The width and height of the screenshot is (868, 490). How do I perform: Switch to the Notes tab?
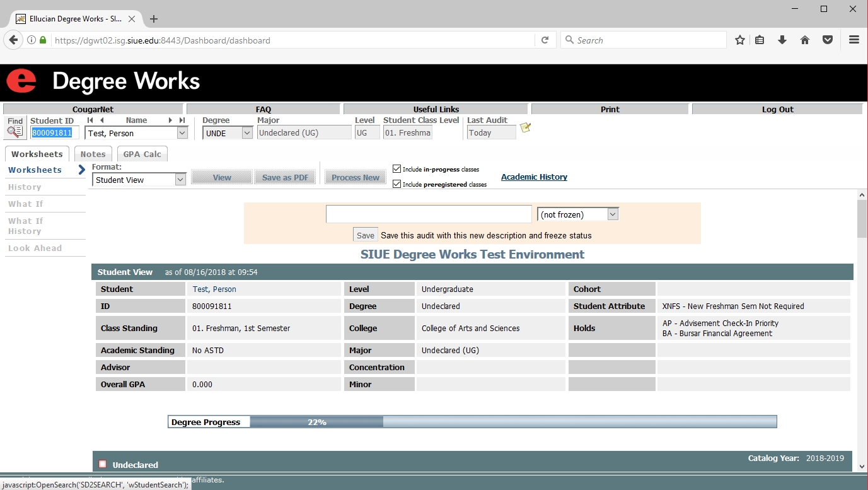(93, 155)
